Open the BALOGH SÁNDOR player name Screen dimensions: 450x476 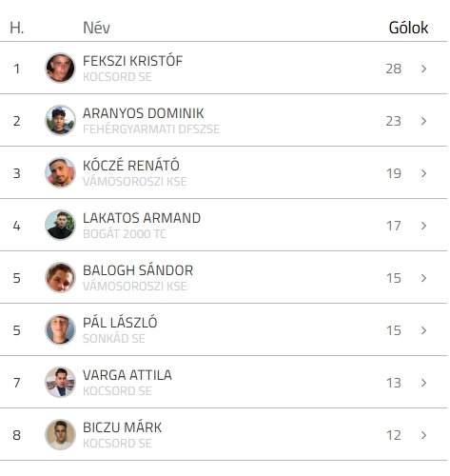(138, 270)
